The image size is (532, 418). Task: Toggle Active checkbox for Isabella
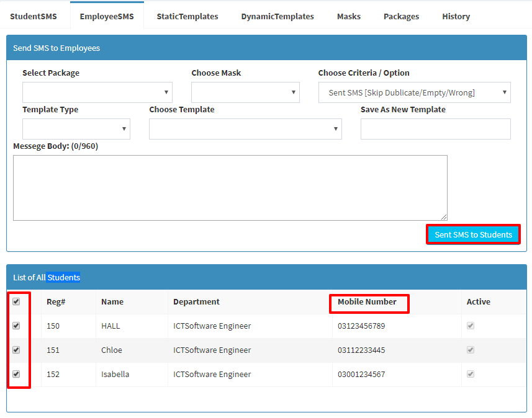tap(471, 374)
